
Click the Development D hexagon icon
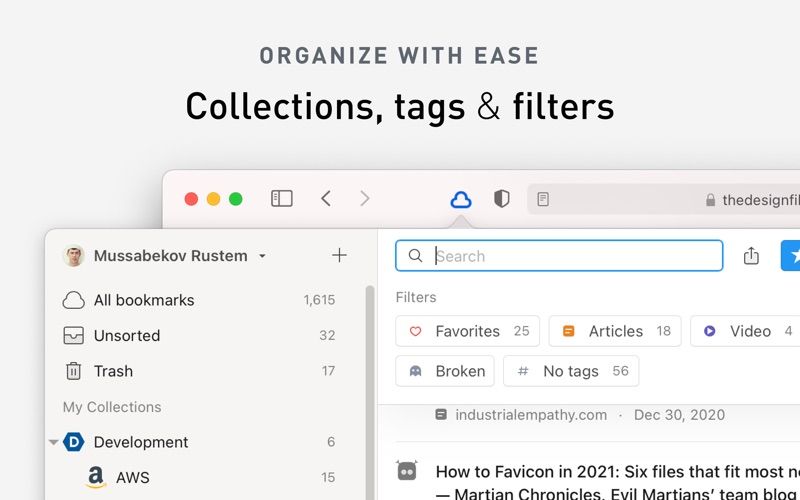tap(73, 442)
